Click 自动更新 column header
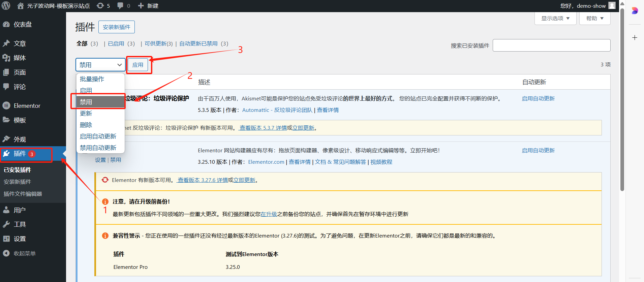Viewport: 644px width, 282px height. pyautogui.click(x=534, y=82)
